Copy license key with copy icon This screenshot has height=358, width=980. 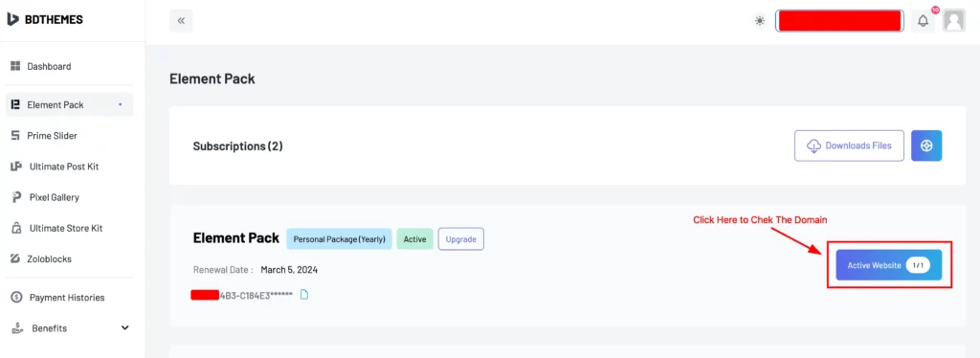[x=304, y=295]
